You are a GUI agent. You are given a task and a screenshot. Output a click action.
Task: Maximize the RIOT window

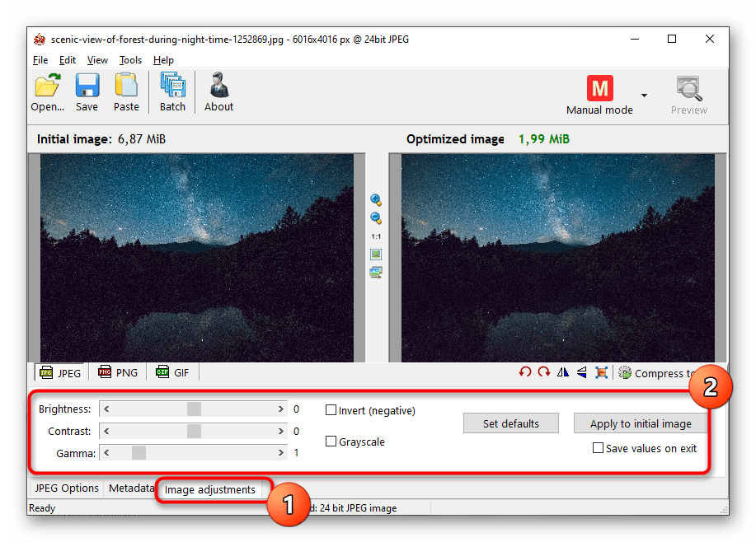pos(672,39)
